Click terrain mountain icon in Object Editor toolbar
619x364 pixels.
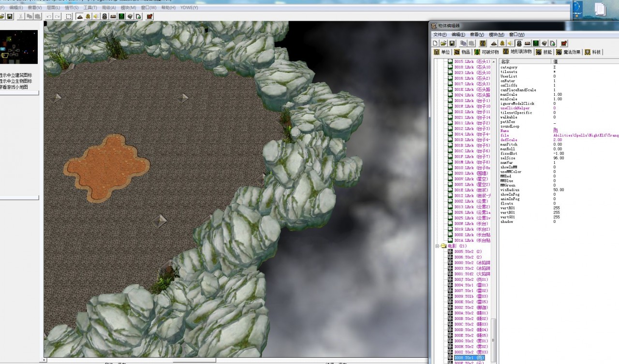pyautogui.click(x=494, y=44)
